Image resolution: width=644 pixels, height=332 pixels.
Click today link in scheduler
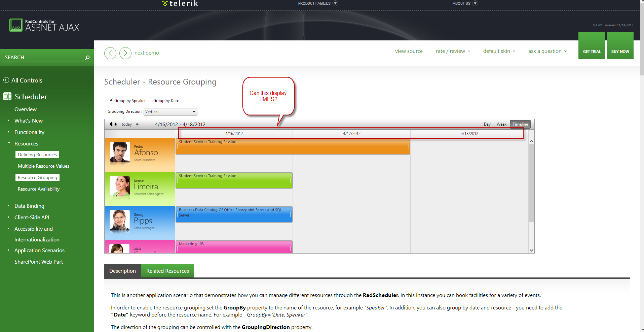(x=127, y=124)
